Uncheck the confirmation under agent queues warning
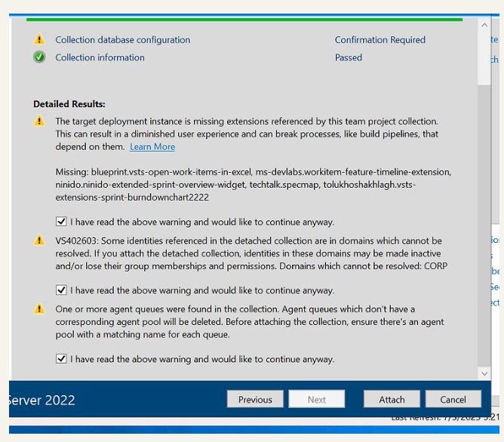Viewport: 504px width, 442px height. click(x=61, y=358)
